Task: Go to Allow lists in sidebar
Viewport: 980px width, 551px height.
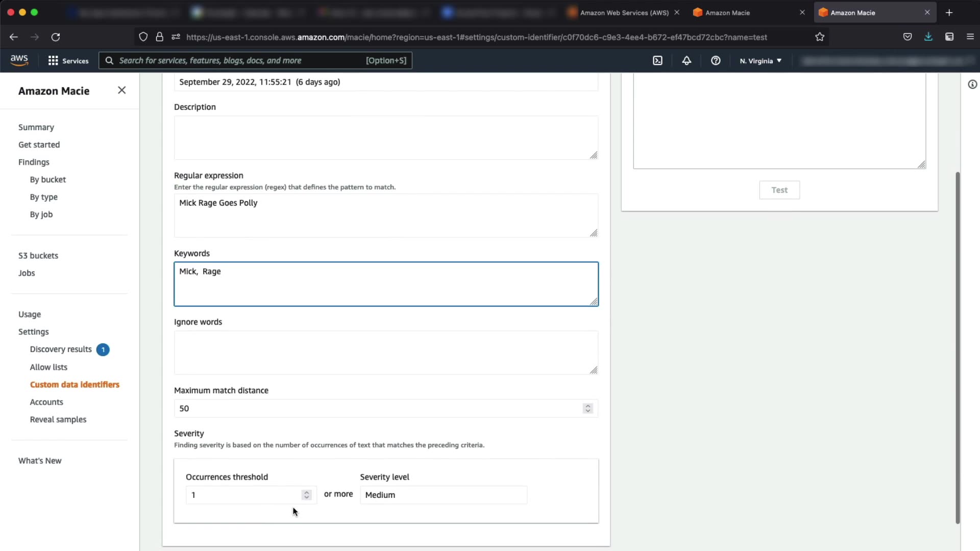Action: pos(48,367)
